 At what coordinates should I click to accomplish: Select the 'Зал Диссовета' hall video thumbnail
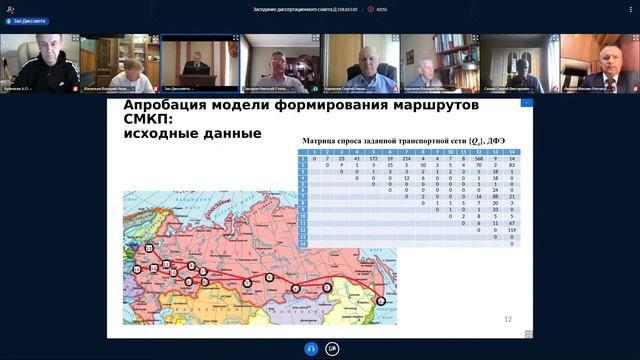200,64
